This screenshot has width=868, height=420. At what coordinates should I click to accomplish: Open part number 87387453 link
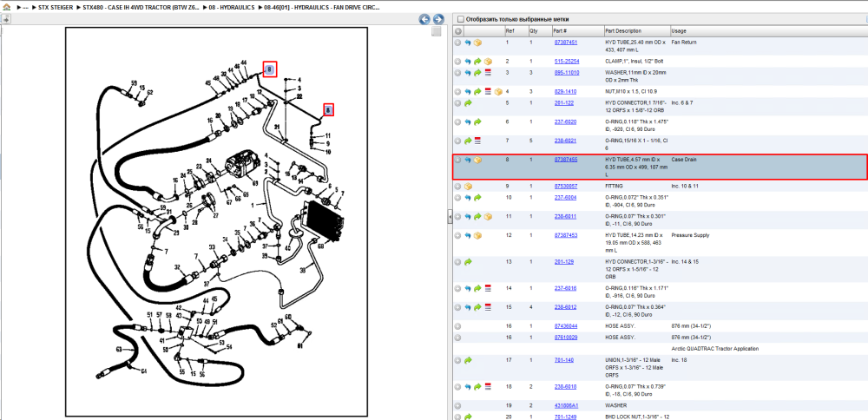tap(566, 236)
